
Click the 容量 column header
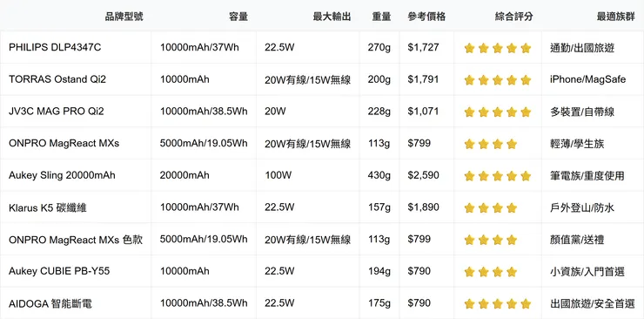(x=238, y=17)
